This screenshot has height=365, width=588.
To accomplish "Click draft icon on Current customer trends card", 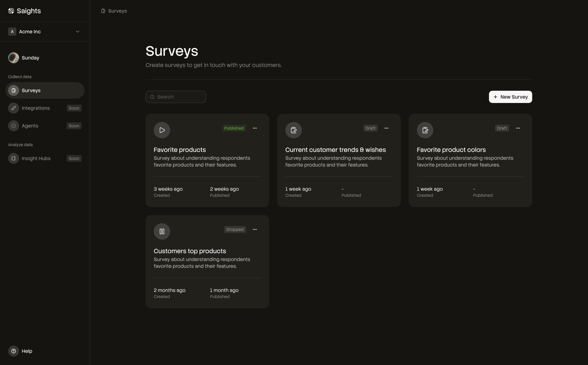I will coord(293,130).
